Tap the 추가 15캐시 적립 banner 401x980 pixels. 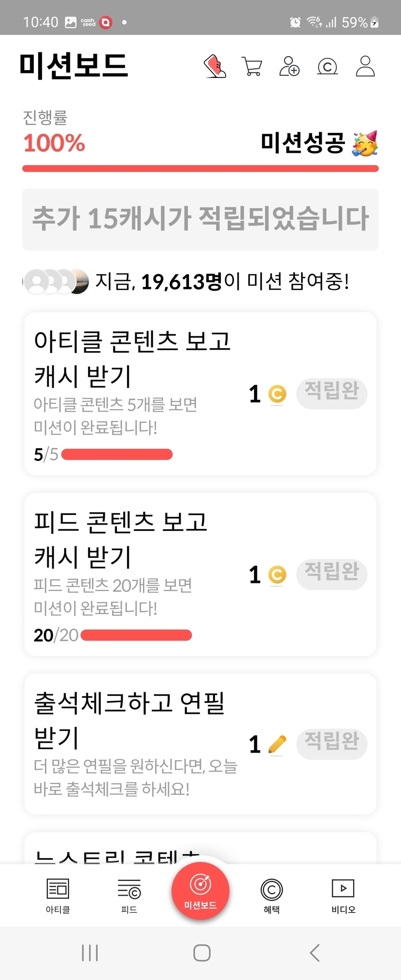point(200,219)
